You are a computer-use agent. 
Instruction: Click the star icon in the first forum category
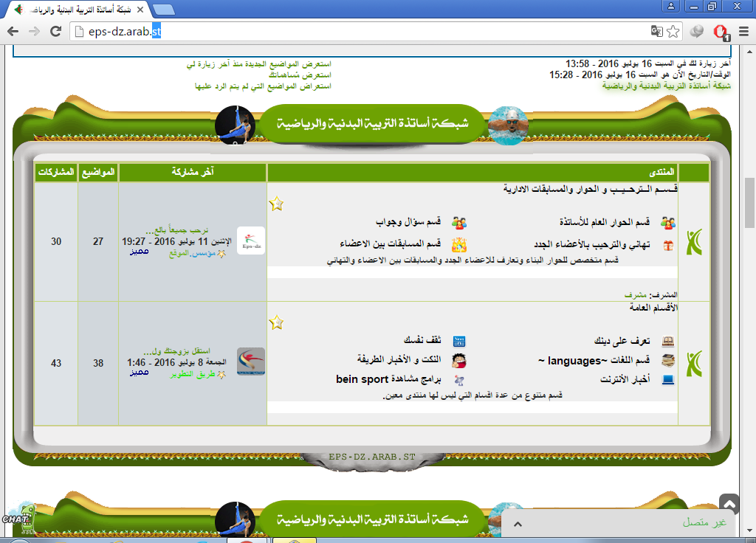point(276,204)
